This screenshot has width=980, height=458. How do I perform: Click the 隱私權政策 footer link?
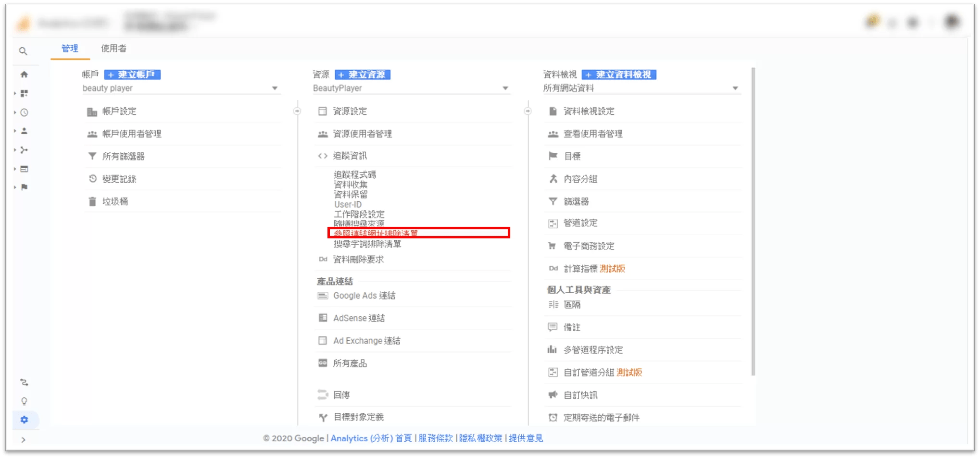[481, 438]
